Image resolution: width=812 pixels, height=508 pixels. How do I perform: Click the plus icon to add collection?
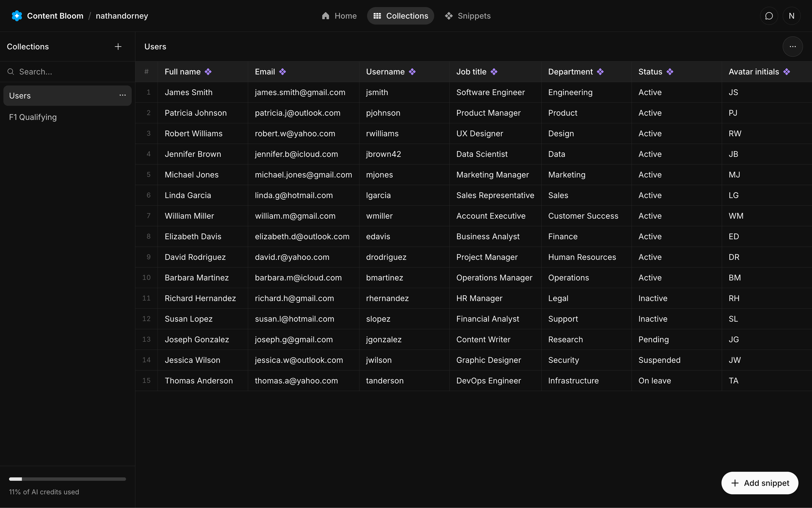118,47
